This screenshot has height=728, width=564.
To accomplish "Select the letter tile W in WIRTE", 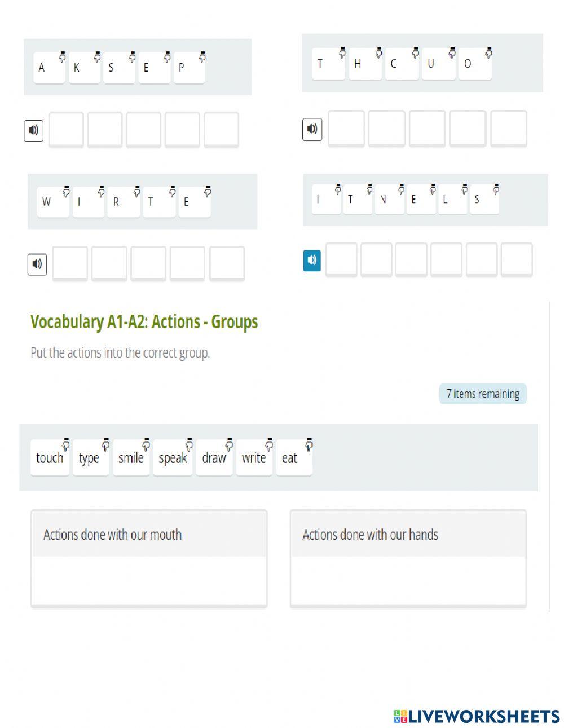I will coord(53,202).
